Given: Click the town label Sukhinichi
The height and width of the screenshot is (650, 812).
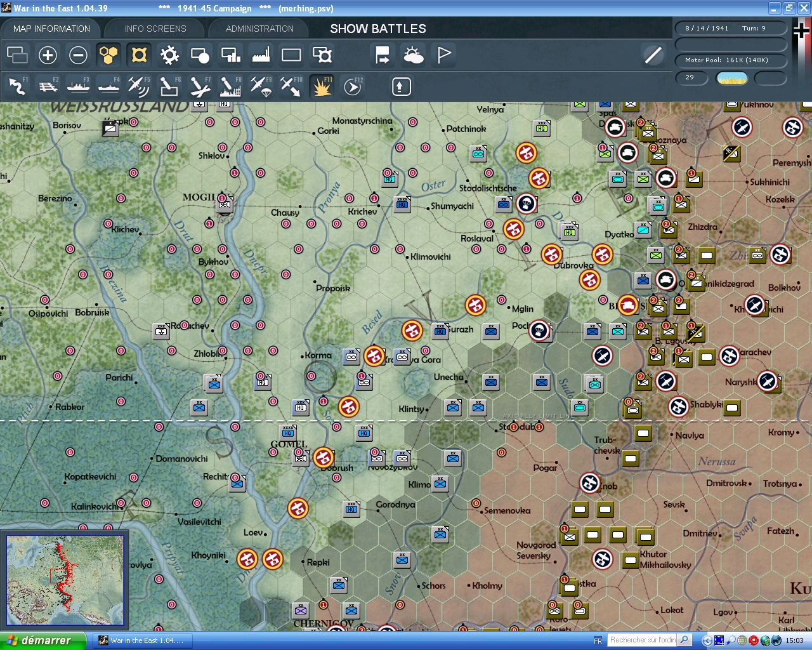Looking at the screenshot, I should coord(770,182).
